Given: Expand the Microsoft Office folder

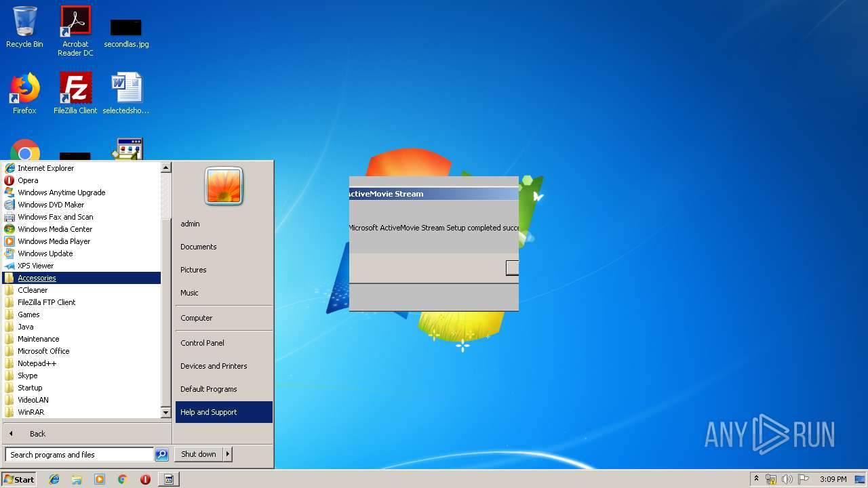Looking at the screenshot, I should (x=81, y=351).
